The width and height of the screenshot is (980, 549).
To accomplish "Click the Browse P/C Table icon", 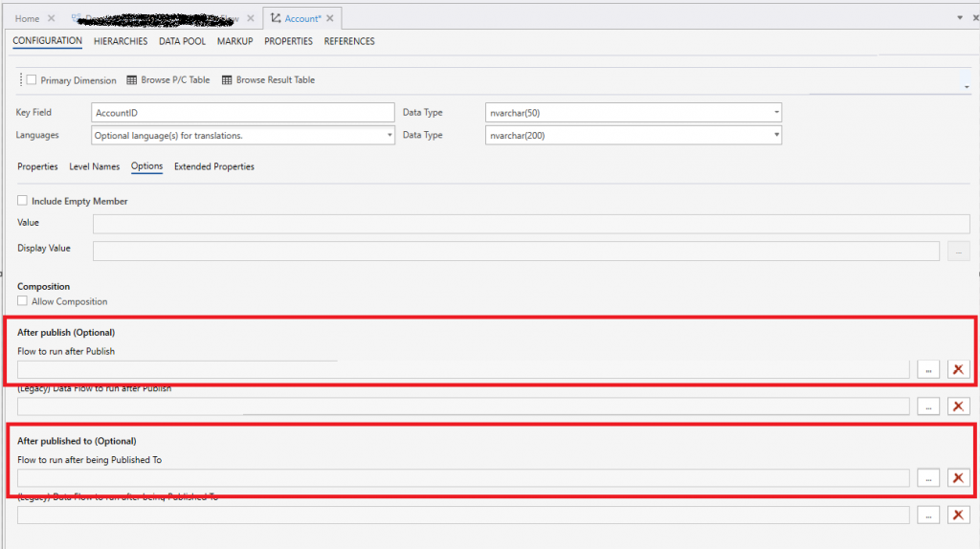I will point(132,80).
